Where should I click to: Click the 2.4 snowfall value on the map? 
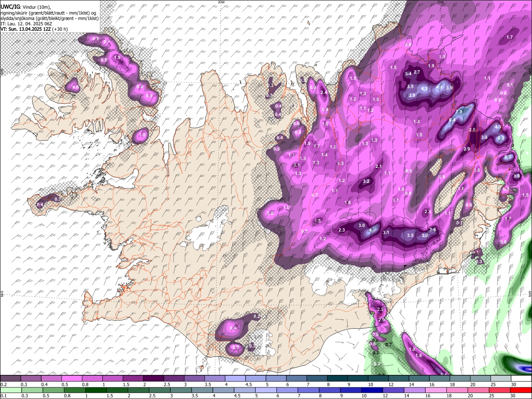pos(324,92)
